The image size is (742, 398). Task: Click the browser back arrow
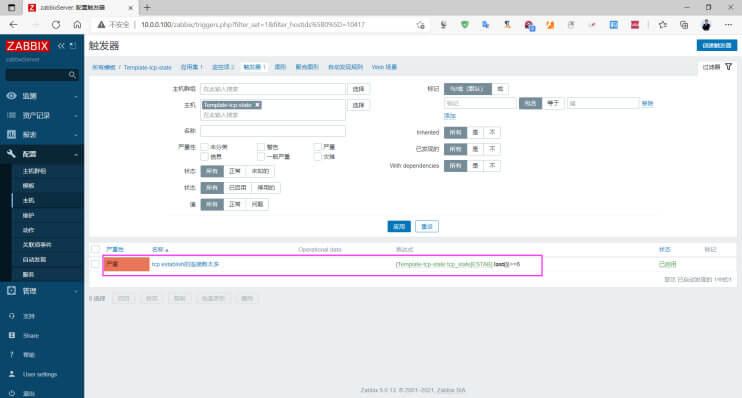(13, 25)
